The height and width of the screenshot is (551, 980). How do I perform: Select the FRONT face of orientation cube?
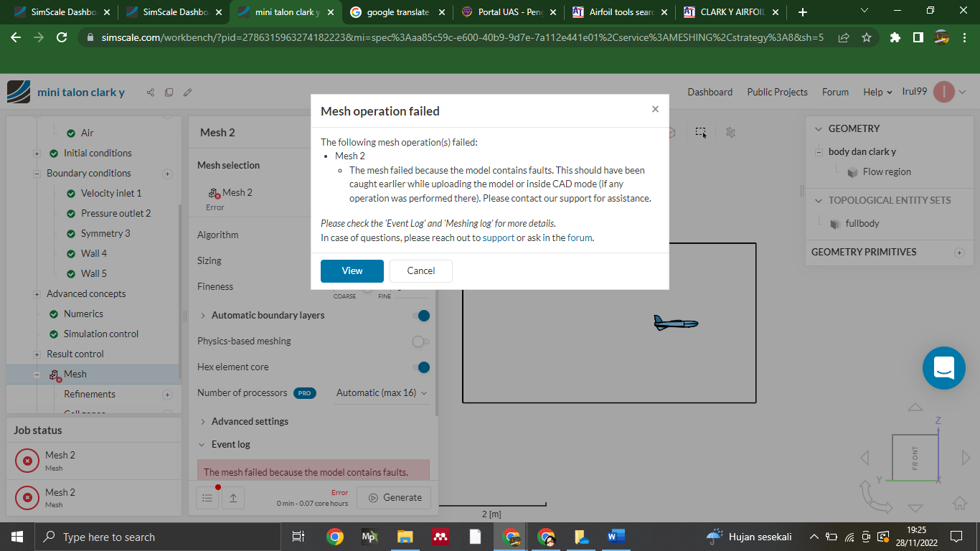click(x=915, y=458)
